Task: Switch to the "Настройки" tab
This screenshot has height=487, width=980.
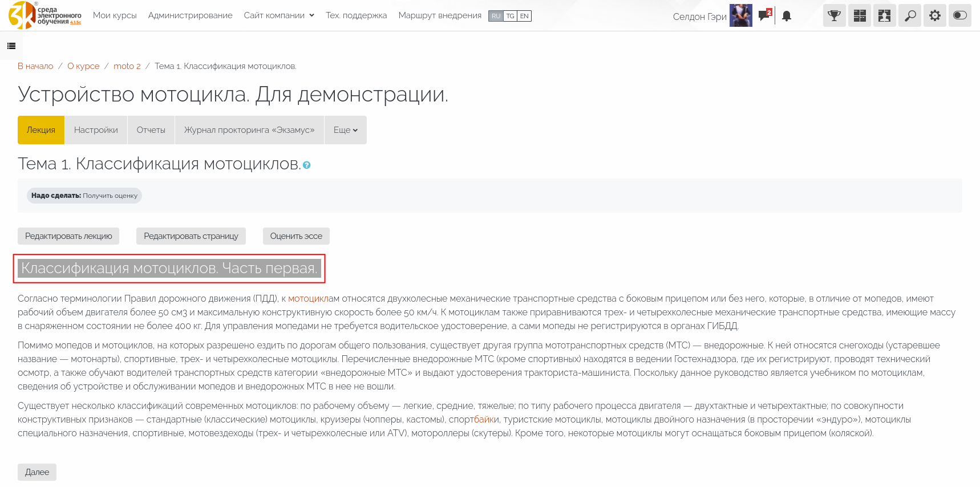Action: [96, 130]
